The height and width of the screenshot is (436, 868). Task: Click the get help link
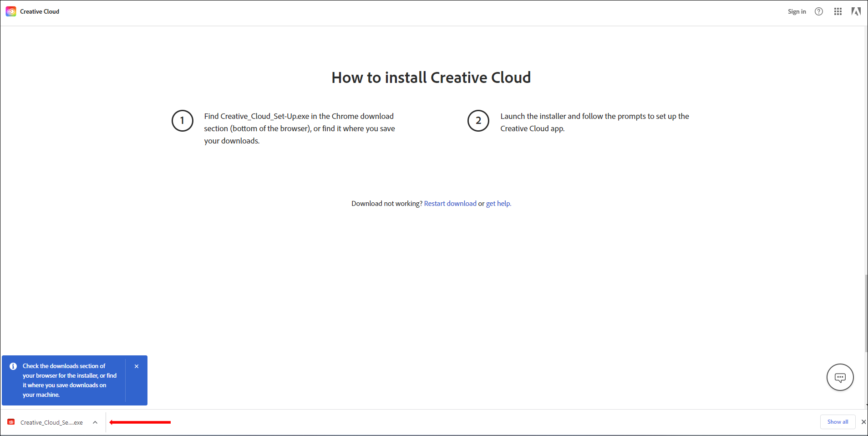(x=498, y=203)
